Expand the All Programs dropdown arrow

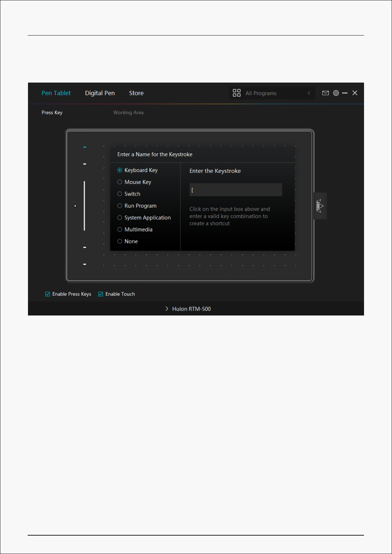click(309, 93)
